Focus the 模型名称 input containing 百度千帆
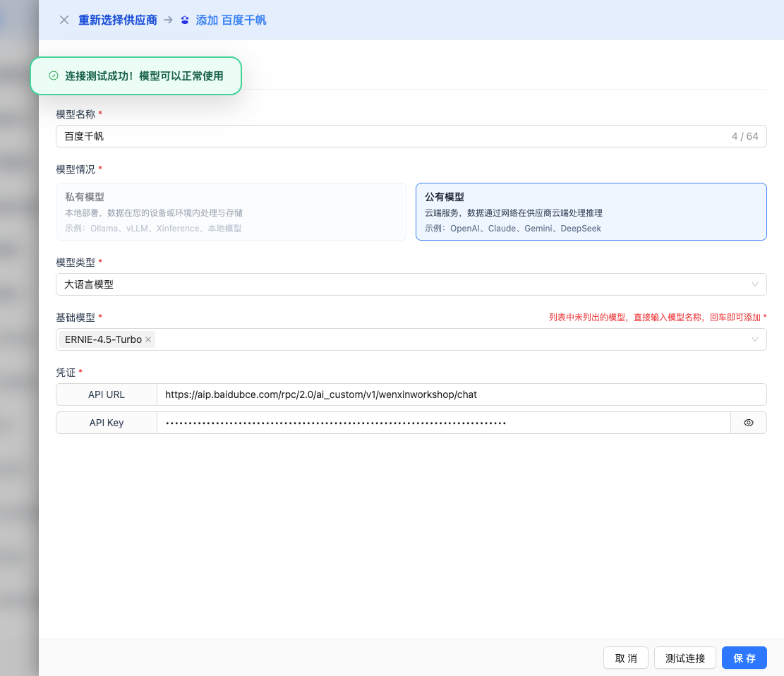This screenshot has height=676, width=784. pos(395,136)
